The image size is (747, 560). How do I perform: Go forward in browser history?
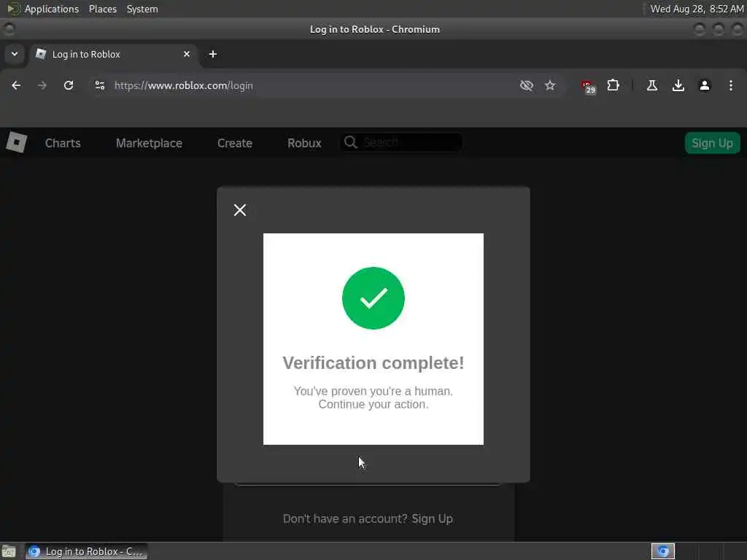(42, 86)
